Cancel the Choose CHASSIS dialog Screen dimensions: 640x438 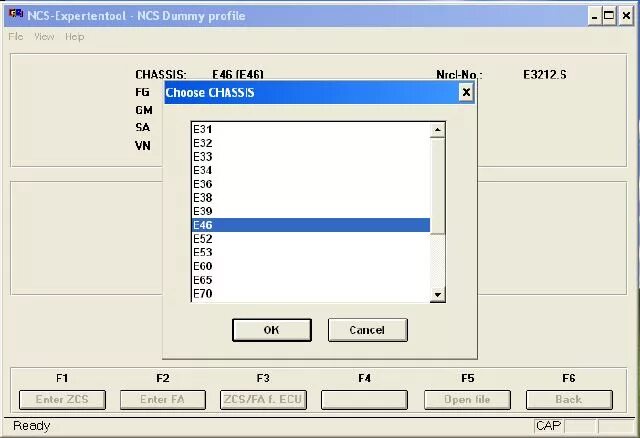pyautogui.click(x=367, y=330)
